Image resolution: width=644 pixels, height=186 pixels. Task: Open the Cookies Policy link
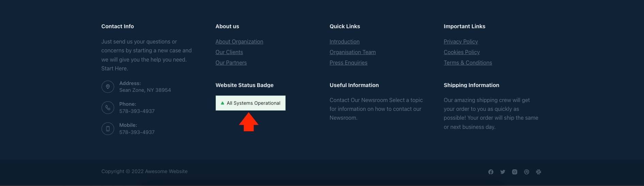tap(462, 52)
